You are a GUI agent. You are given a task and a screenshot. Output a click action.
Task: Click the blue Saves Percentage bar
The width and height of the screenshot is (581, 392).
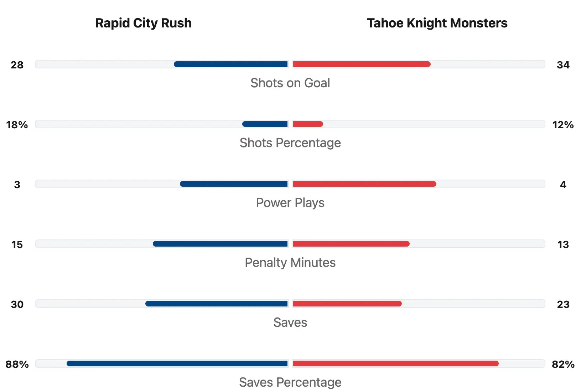(177, 363)
